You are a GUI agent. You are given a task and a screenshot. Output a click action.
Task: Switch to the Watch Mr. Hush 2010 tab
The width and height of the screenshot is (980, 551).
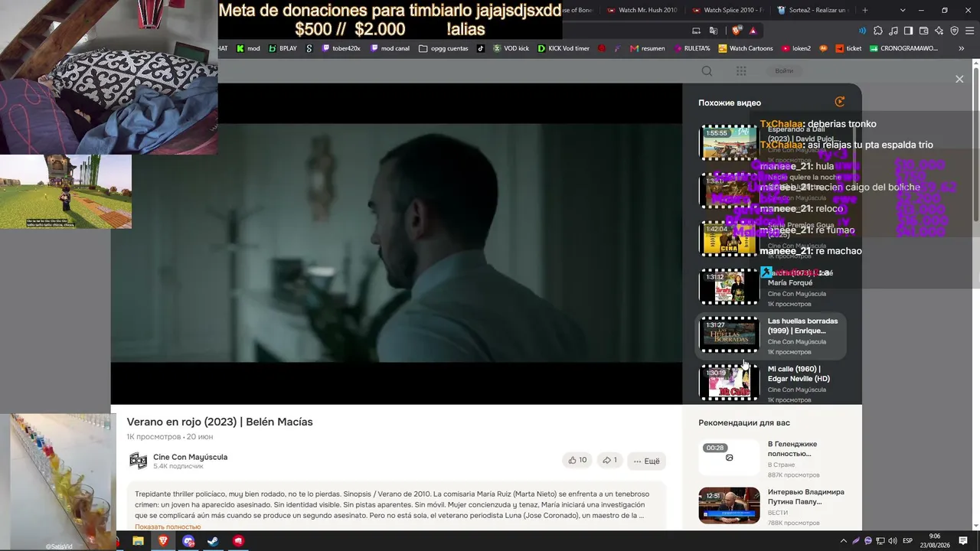[642, 10]
